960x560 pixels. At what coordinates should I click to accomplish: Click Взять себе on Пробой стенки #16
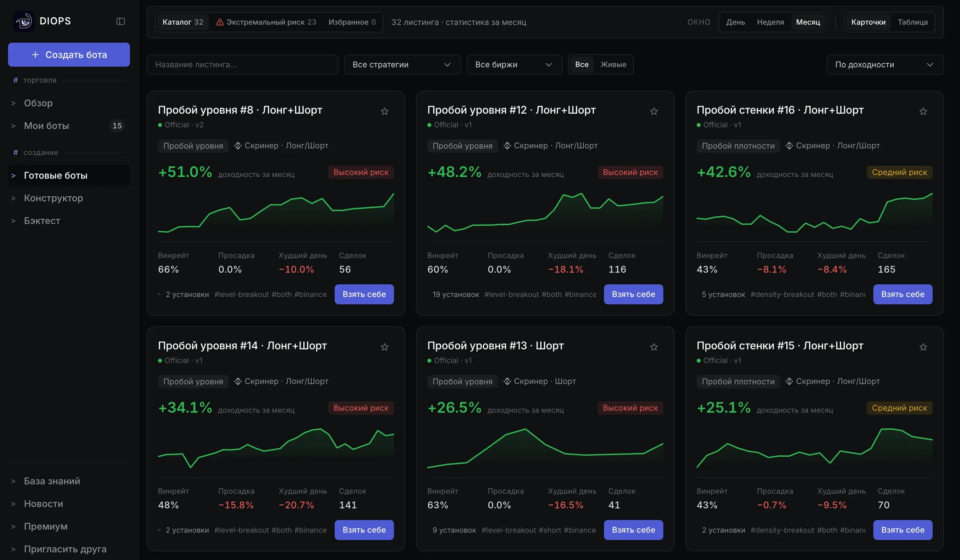point(903,294)
